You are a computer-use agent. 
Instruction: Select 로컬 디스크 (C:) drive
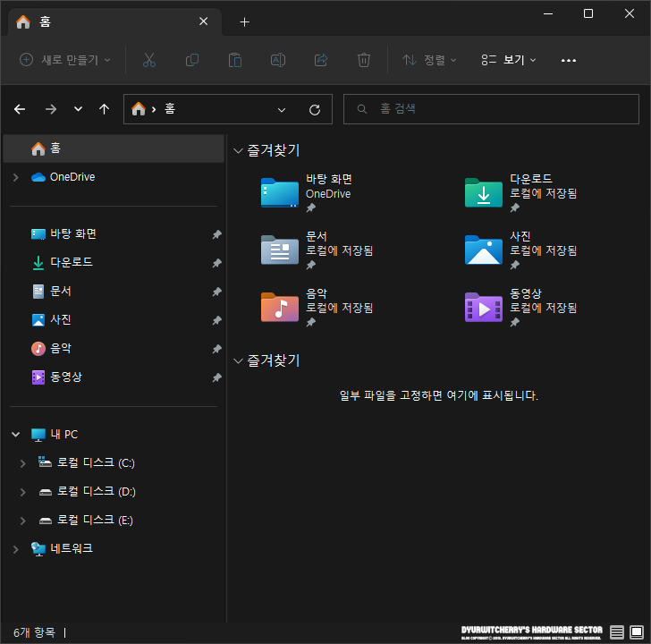87,462
